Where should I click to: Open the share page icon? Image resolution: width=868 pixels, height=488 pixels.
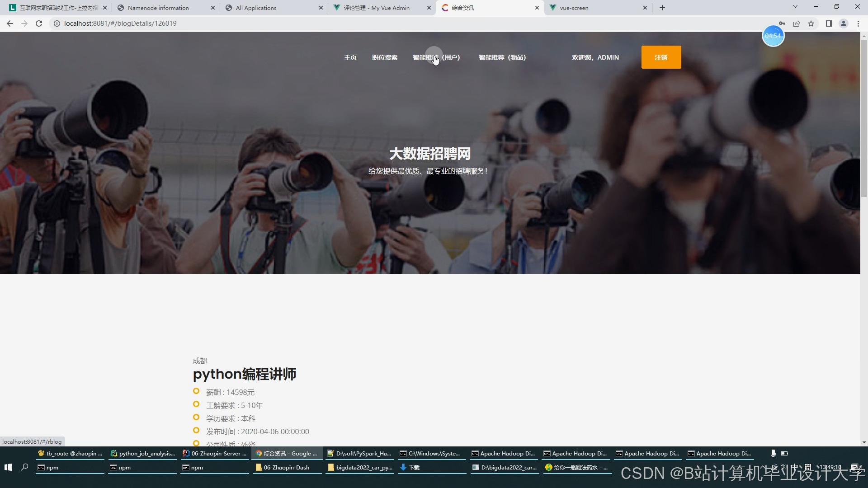coord(797,23)
